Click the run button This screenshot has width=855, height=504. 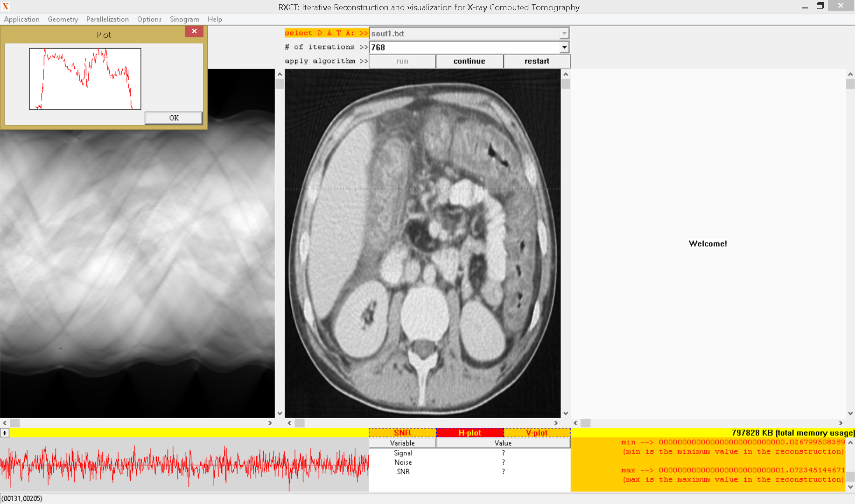point(402,61)
